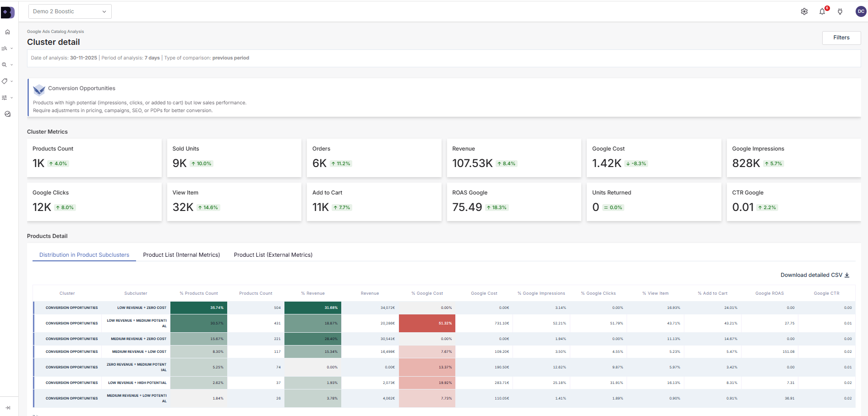
Task: Click the red 51.32% Google Cost cell
Action: tap(427, 323)
